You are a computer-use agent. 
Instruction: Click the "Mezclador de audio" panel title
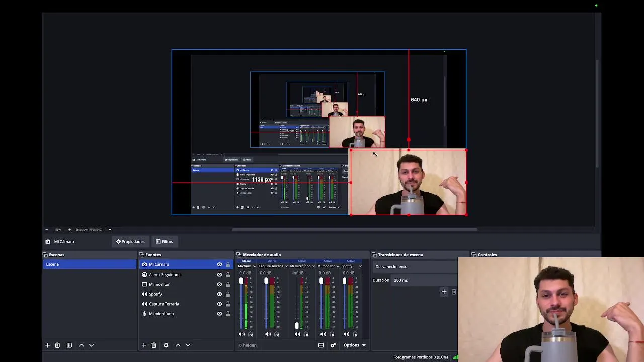click(262, 255)
